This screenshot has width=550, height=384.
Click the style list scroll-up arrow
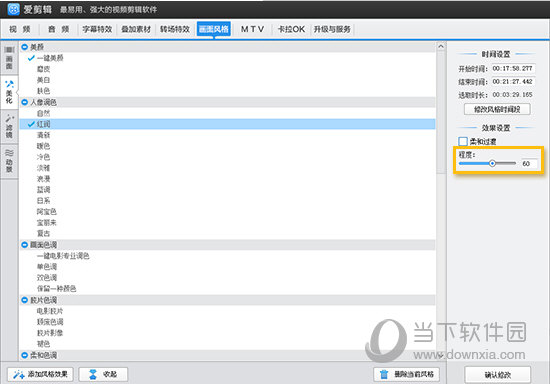(x=441, y=46)
